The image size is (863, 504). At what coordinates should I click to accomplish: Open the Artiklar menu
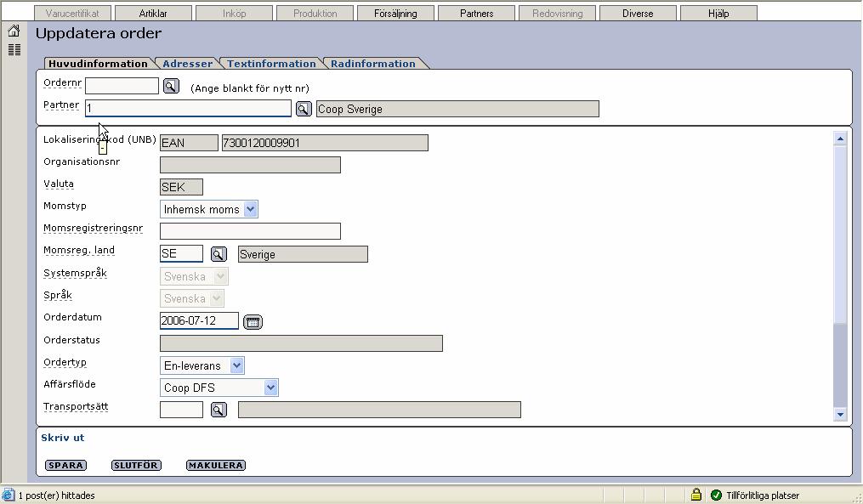(153, 14)
